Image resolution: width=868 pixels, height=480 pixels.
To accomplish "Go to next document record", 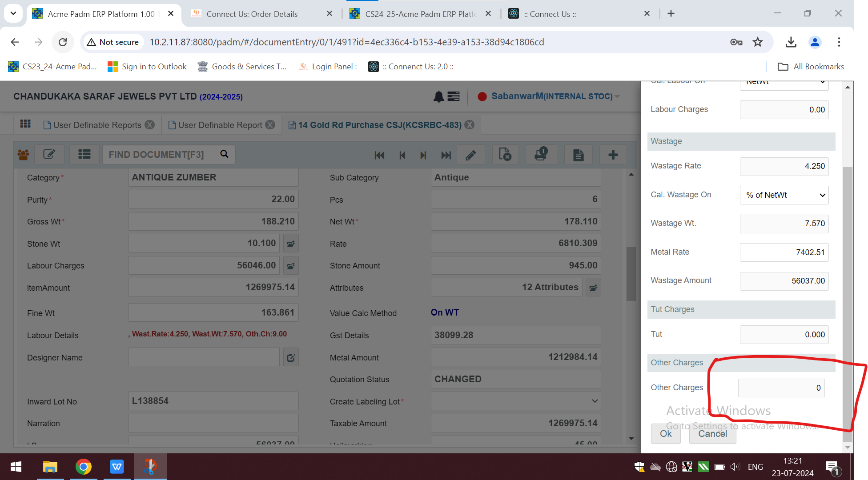I will (423, 155).
